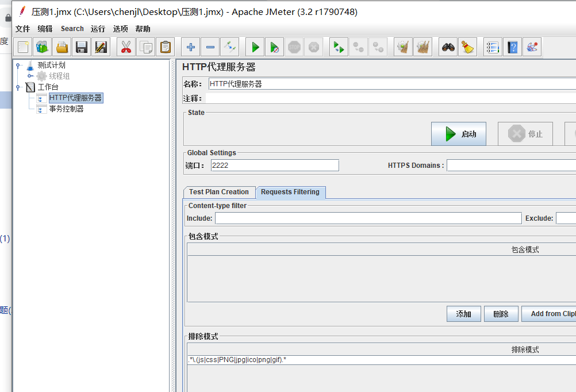The image size is (576, 392).
Task: Select the js|css|PNG exclude pattern row
Action: 381,360
